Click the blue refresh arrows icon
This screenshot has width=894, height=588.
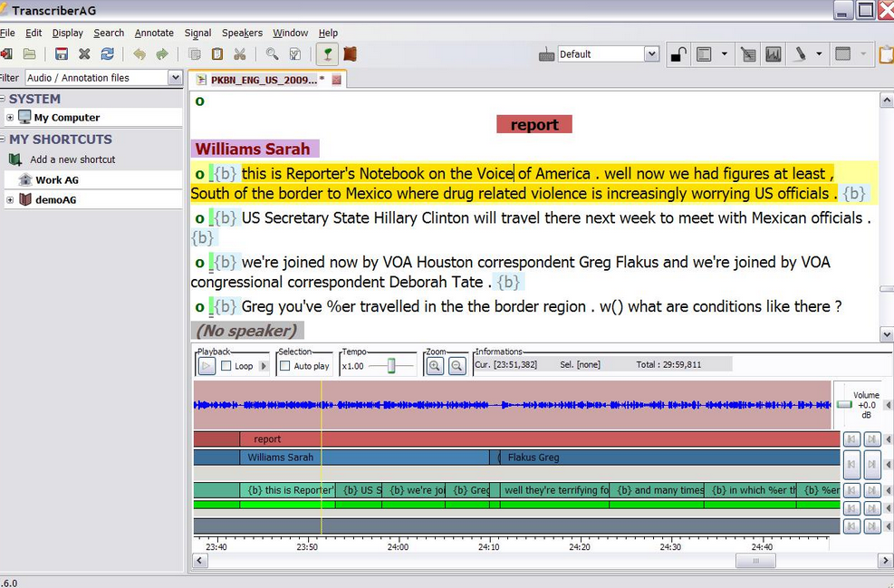tap(107, 54)
